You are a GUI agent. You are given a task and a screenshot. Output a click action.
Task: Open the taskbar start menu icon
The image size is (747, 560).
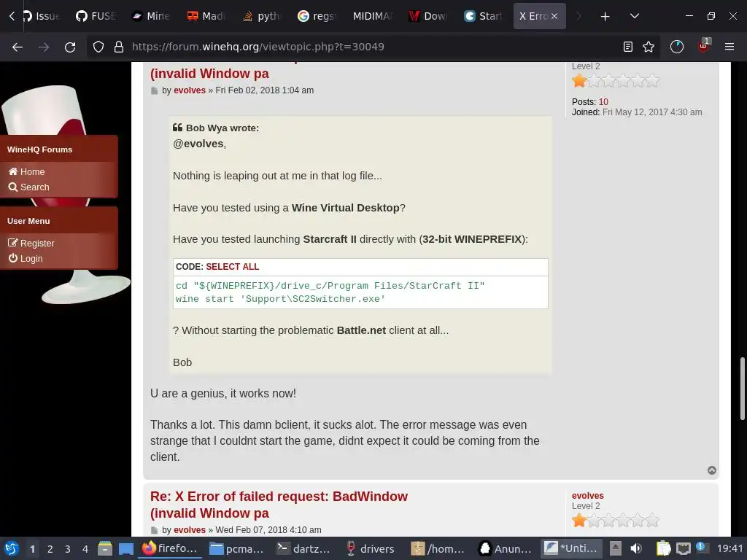(12, 548)
